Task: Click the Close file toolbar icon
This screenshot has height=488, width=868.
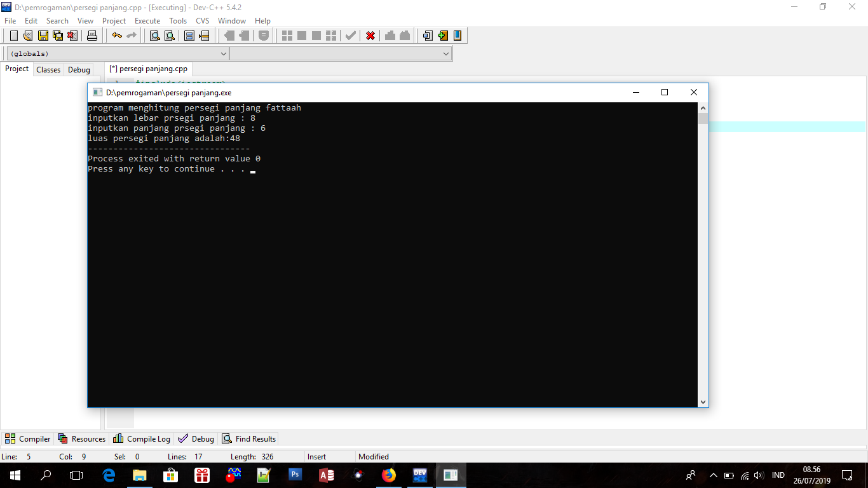Action: click(72, 36)
